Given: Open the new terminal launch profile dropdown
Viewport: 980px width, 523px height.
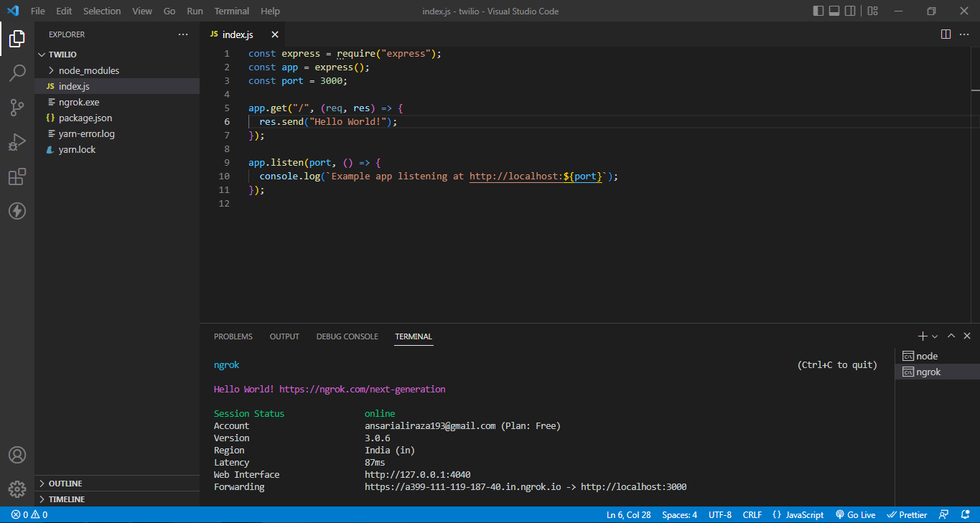Looking at the screenshot, I should [935, 336].
